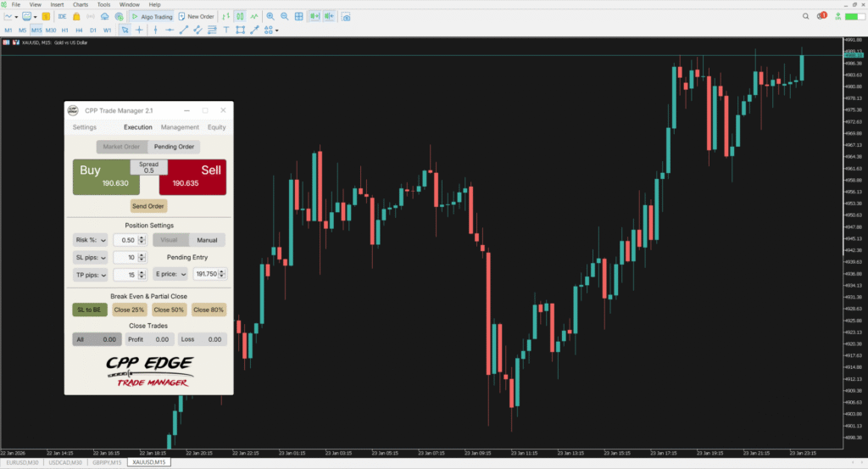Open the chart type dropdown arrow

(16, 17)
